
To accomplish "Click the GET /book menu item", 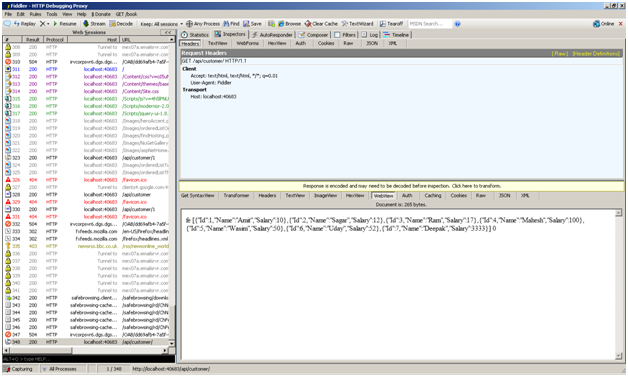I will point(126,14).
